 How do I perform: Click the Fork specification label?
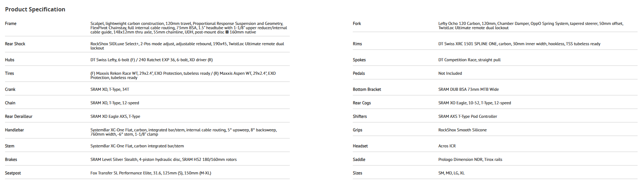tap(357, 23)
